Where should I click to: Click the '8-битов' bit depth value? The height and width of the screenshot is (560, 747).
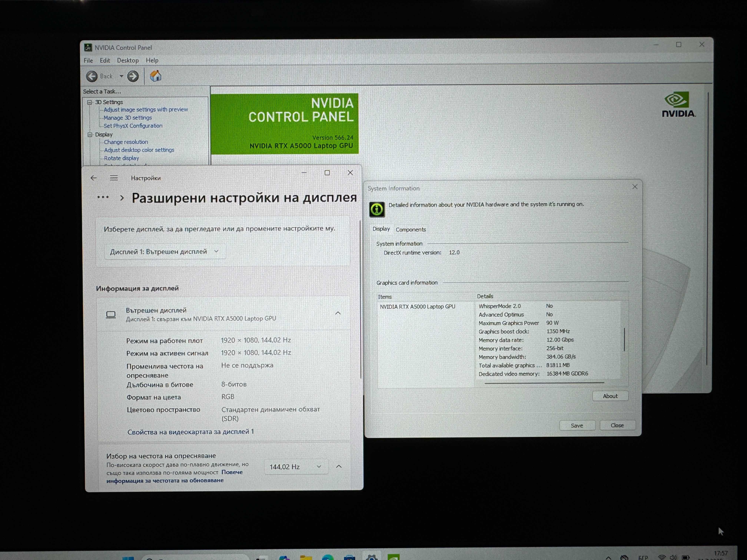[234, 384]
